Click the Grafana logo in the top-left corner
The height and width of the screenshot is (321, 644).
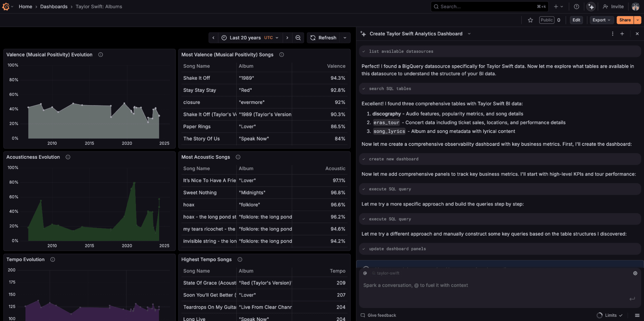(x=6, y=6)
